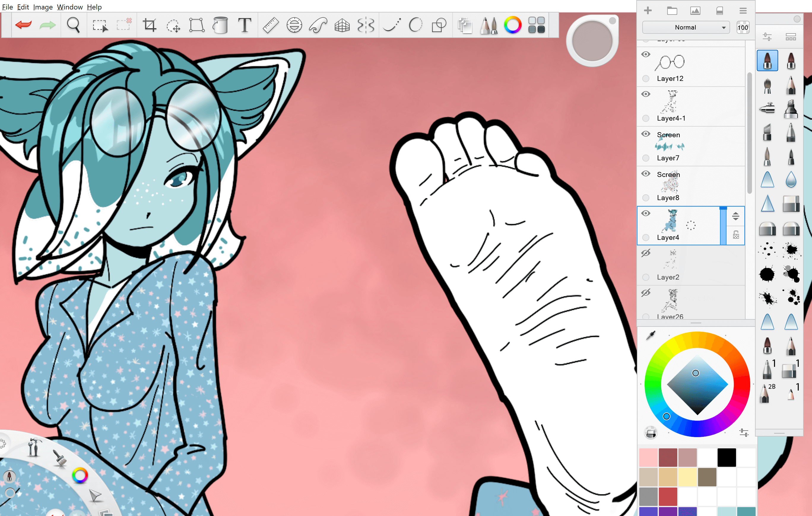The width and height of the screenshot is (812, 516).
Task: Select the Crop tool
Action: [x=149, y=25]
